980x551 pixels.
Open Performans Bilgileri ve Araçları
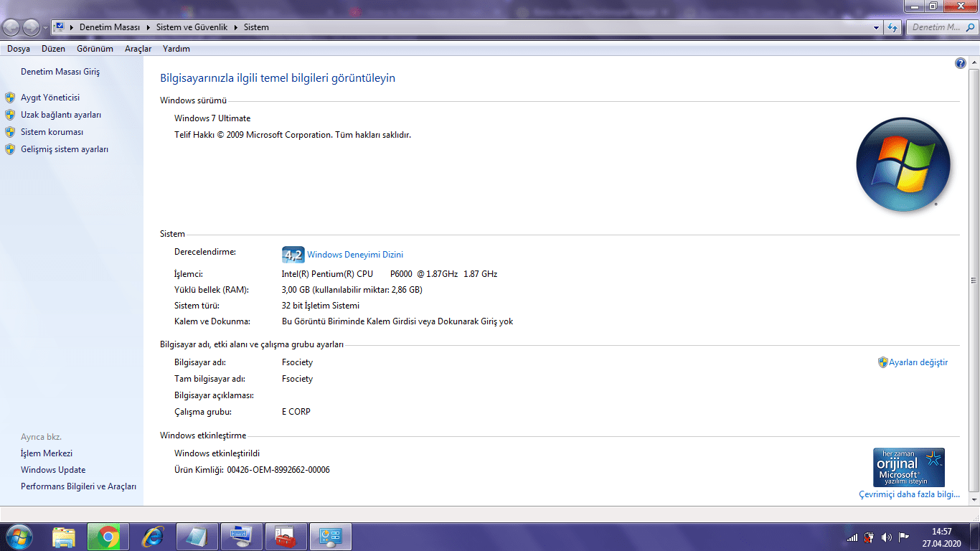tap(78, 486)
